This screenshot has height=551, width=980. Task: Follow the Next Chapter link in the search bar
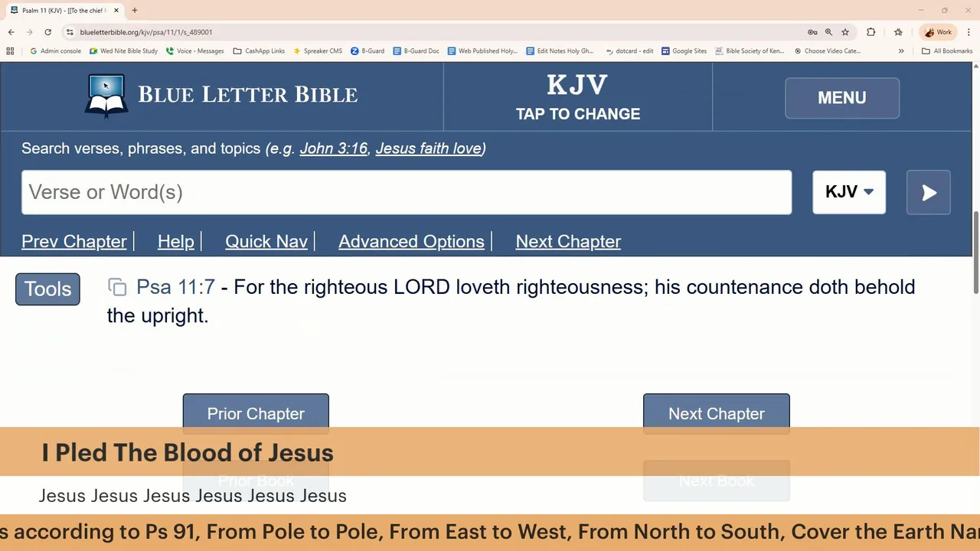tap(568, 241)
